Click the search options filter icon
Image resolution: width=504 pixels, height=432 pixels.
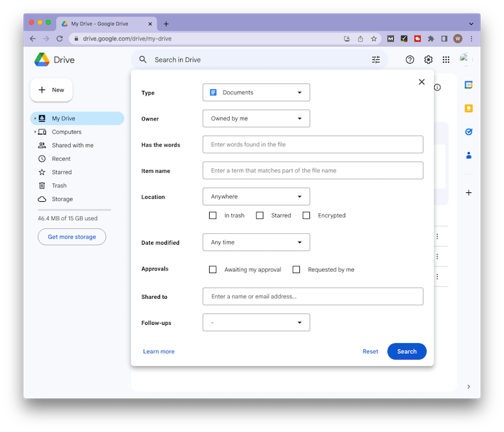pyautogui.click(x=376, y=60)
